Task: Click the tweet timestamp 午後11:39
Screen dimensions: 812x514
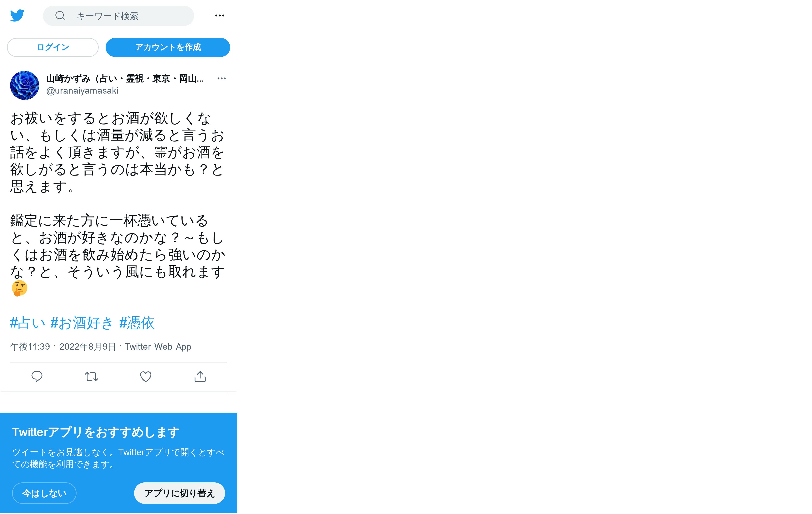Action: [30, 347]
